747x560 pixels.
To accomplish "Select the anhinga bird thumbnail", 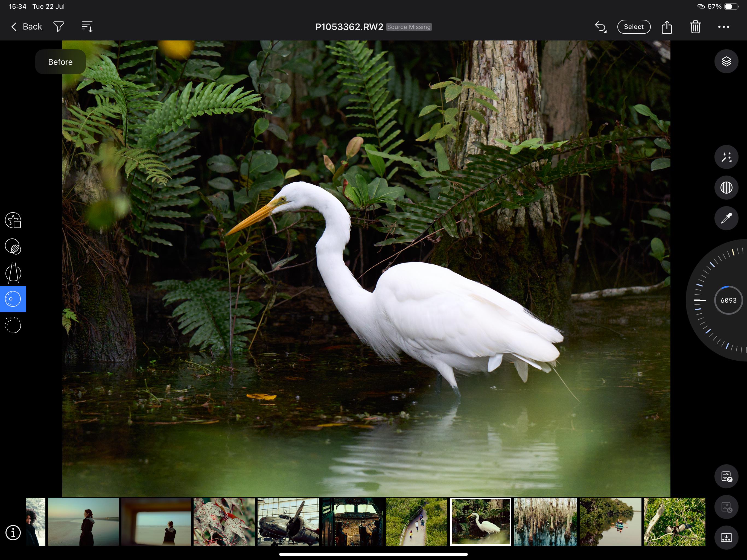I will pyautogui.click(x=674, y=521).
